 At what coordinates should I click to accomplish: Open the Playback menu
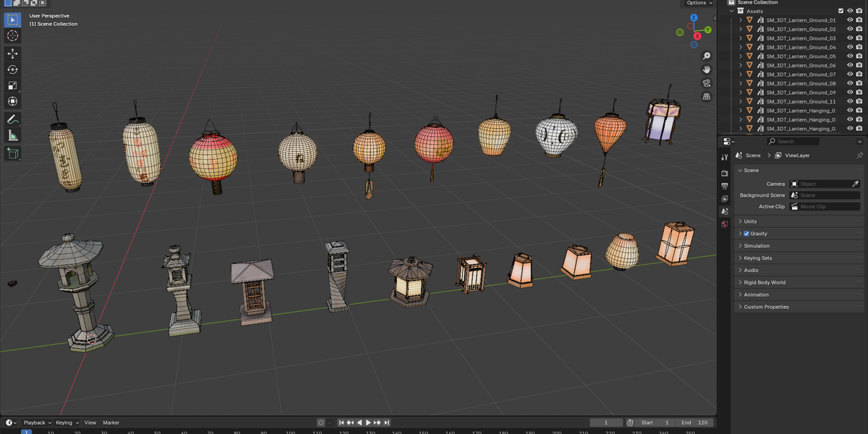37,422
